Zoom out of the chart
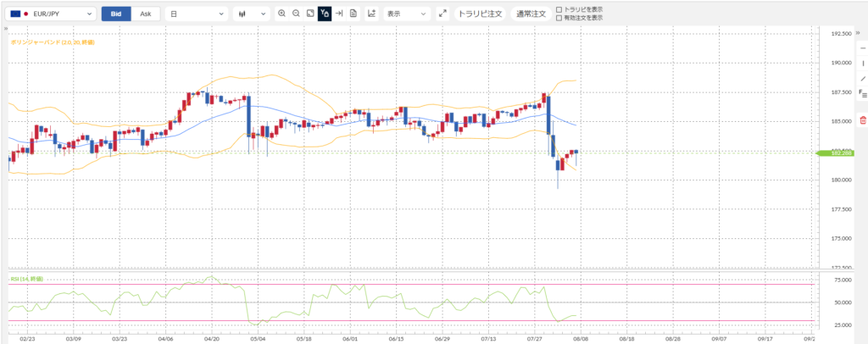Viewport: 868px width, 344px height. [296, 14]
